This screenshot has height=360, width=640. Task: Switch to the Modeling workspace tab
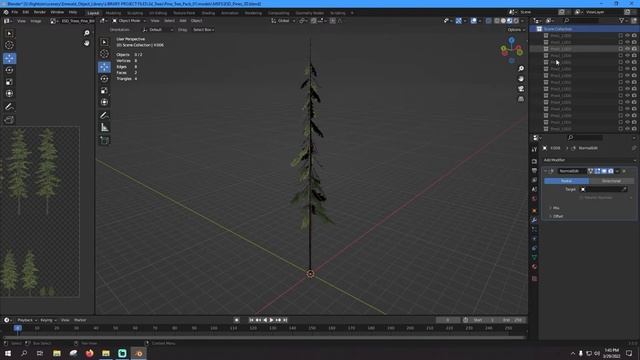[x=113, y=13]
